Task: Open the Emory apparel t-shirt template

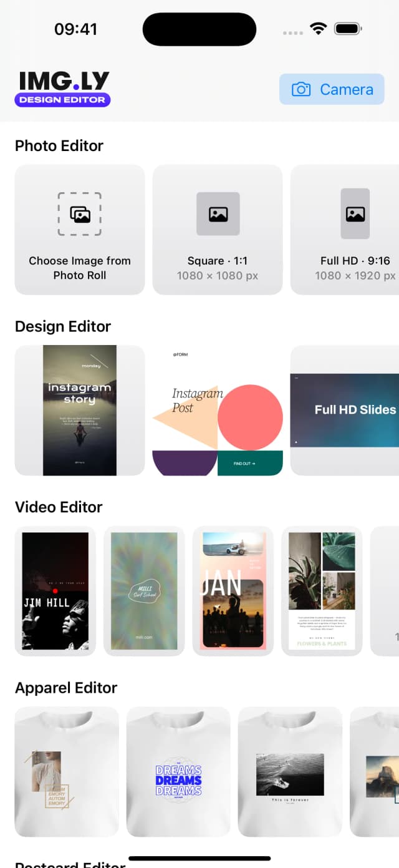Action: (67, 772)
